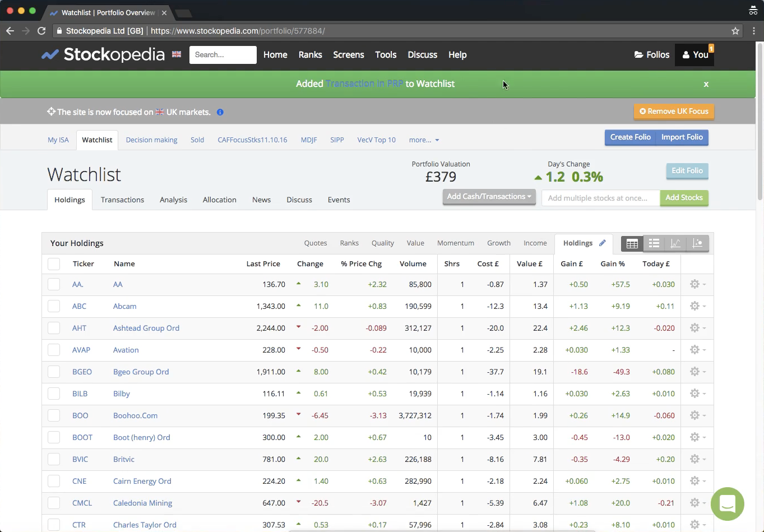The width and height of the screenshot is (764, 532).
Task: Focus 'Add multiple stocks at once' field
Action: click(x=601, y=198)
